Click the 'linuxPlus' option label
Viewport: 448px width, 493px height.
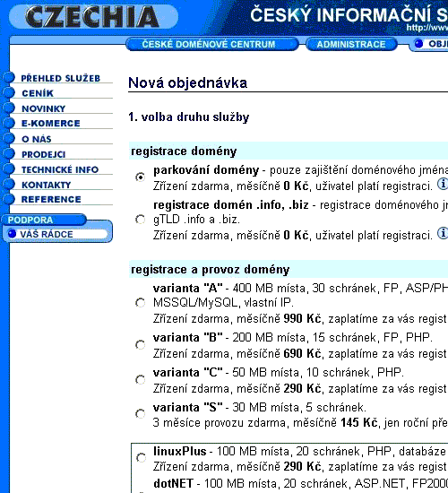pyautogui.click(x=179, y=452)
